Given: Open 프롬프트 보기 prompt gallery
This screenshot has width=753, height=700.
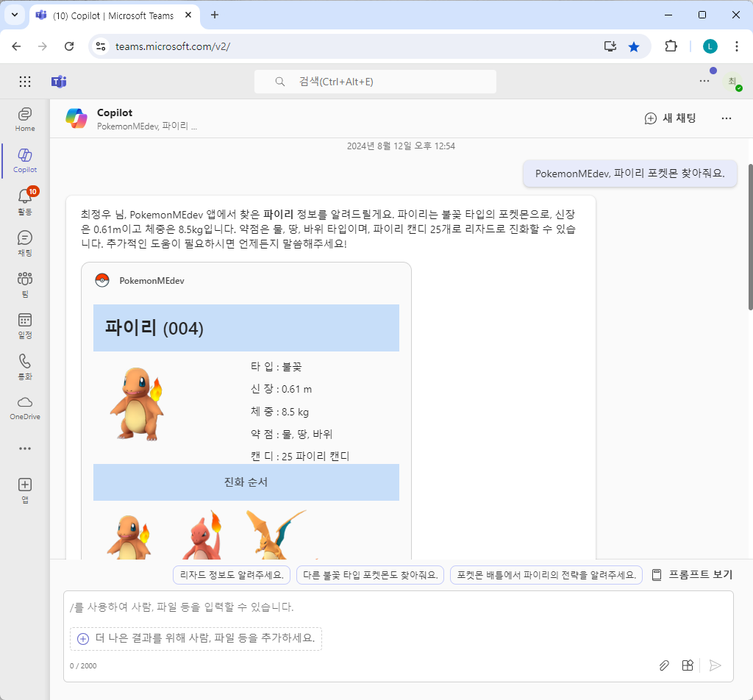Looking at the screenshot, I should coord(692,575).
